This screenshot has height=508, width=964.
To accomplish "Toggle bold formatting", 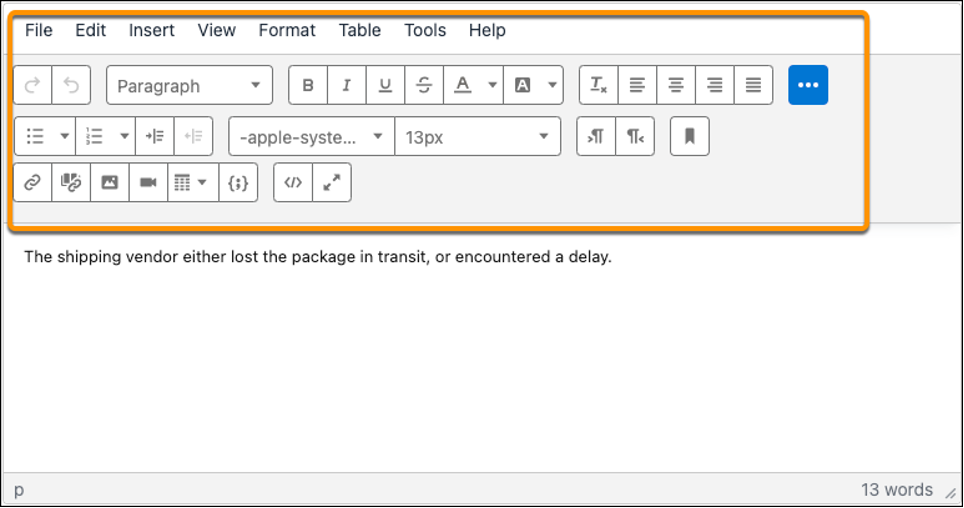I will (x=309, y=85).
